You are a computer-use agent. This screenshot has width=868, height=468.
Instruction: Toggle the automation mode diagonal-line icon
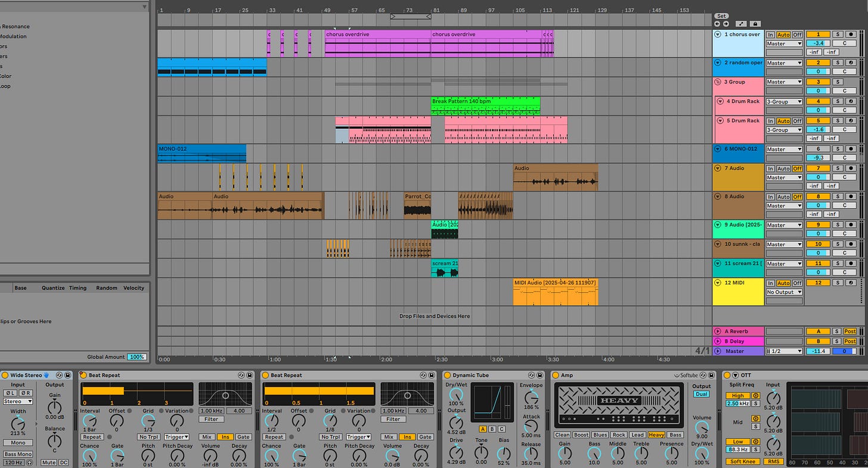(741, 24)
